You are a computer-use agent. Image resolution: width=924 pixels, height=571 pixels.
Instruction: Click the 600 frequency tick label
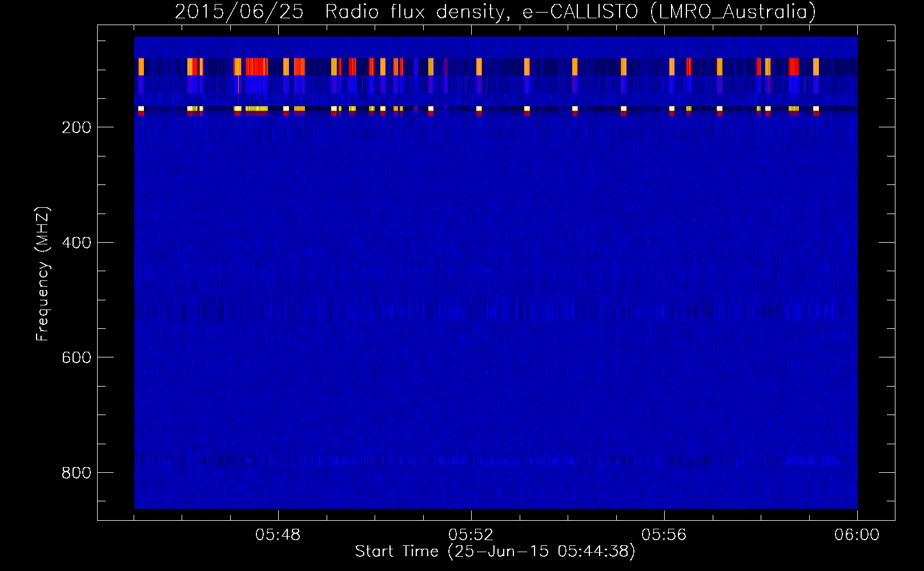(76, 357)
